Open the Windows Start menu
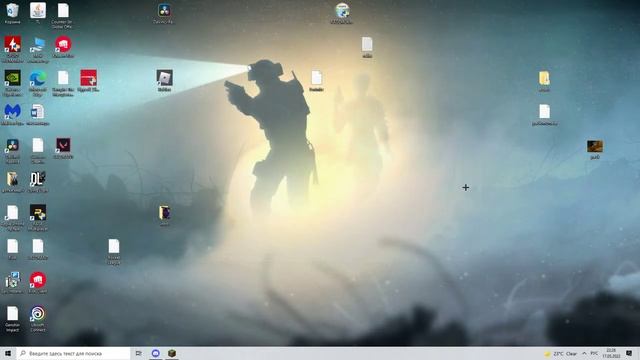 click(x=8, y=353)
